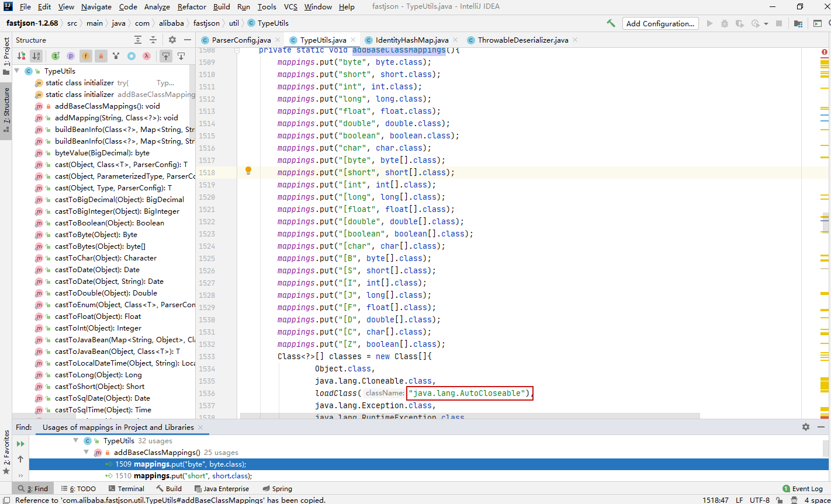Collapse the TypeUtils node in Structure tree
This screenshot has height=504, width=831.
click(x=18, y=71)
